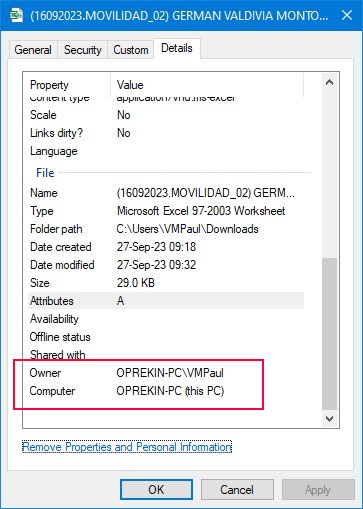Screen dimensions: 363x509
Task: Confirm with the OK button
Action: pyautogui.click(x=156, y=489)
